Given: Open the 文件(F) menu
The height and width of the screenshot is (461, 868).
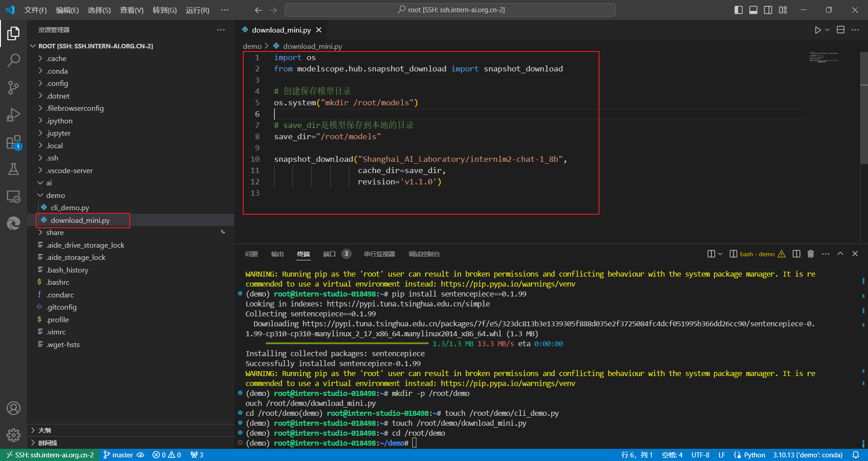Looking at the screenshot, I should click(35, 10).
